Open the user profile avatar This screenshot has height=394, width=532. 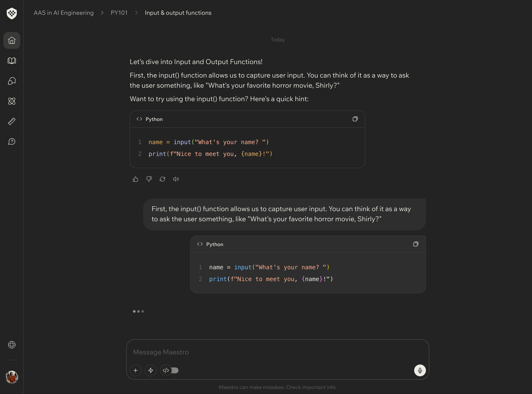coord(12,377)
